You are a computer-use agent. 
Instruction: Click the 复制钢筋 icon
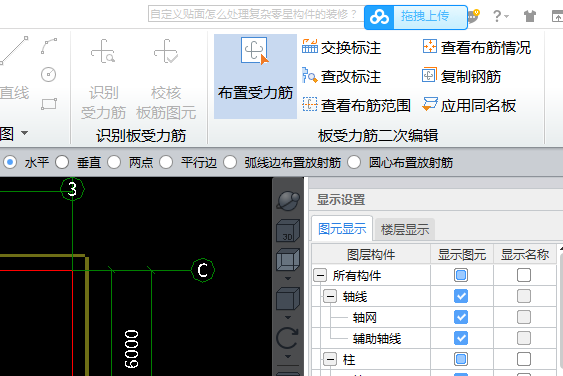point(429,75)
